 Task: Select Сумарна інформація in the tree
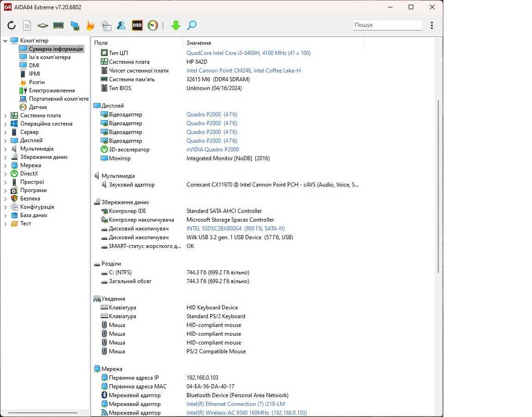pos(55,49)
